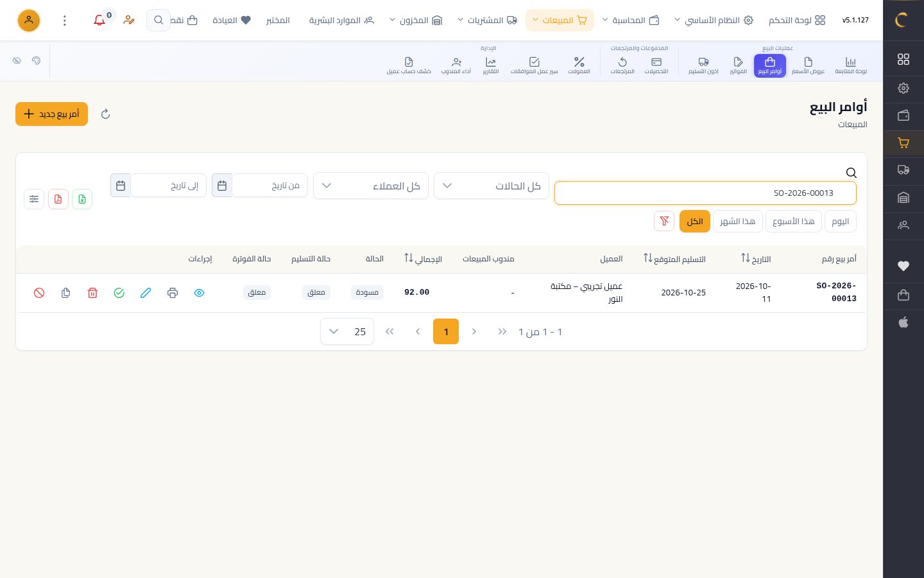Export the orders list to Excel
Viewport: 924px width, 578px height.
pos(82,199)
